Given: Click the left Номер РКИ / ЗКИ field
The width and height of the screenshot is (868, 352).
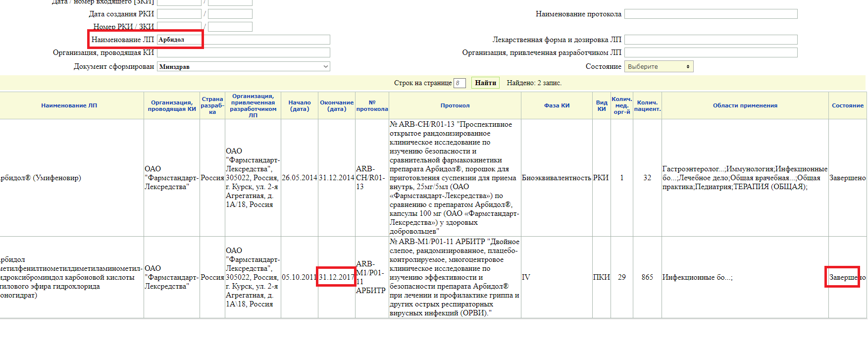Looking at the screenshot, I should tap(179, 27).
